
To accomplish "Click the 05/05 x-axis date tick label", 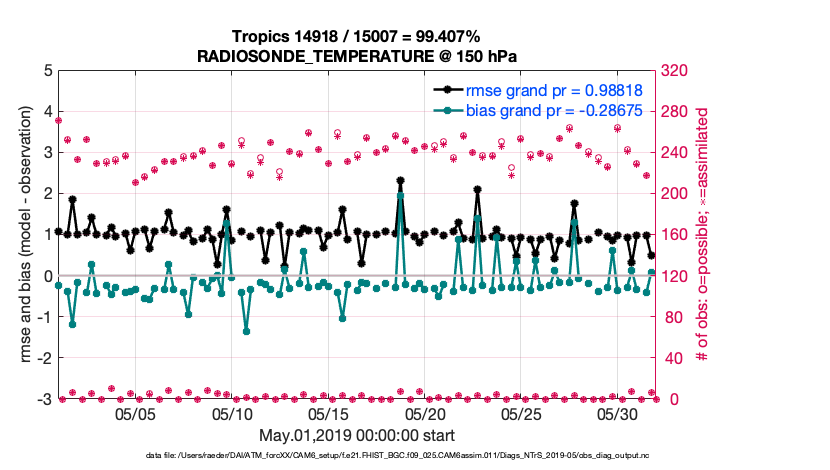I will (x=135, y=413).
